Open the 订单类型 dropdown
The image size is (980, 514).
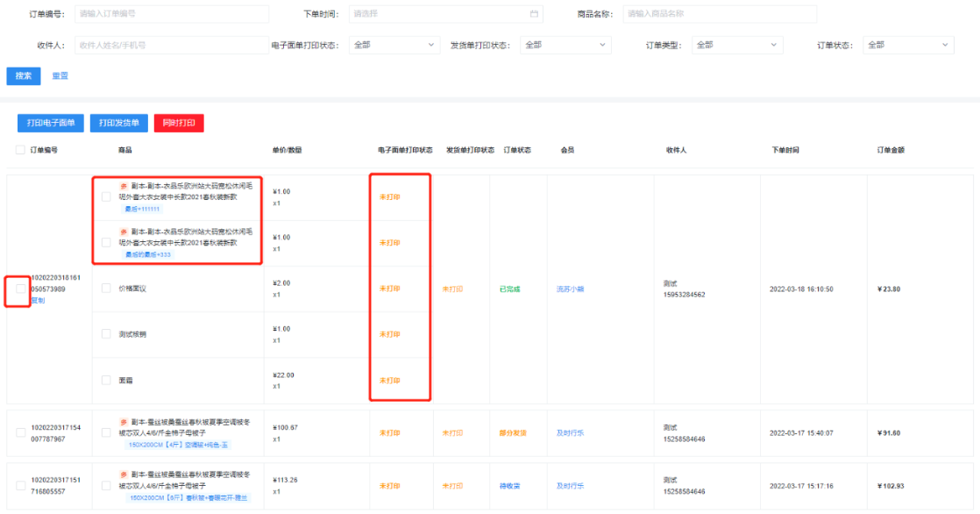coord(736,45)
